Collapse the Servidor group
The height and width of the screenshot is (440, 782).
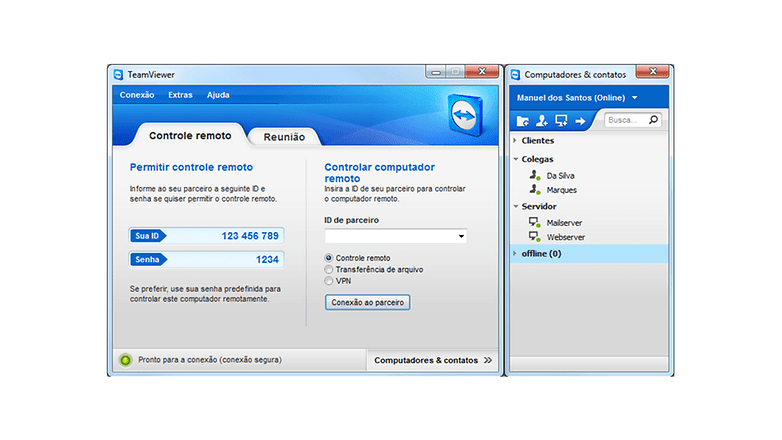pyautogui.click(x=515, y=206)
